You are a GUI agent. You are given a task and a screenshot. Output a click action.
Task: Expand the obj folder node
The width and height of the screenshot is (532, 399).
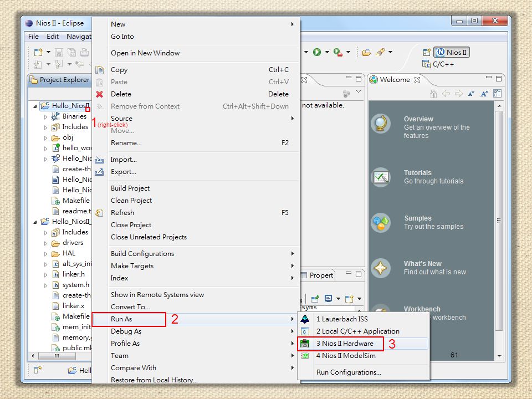click(46, 138)
